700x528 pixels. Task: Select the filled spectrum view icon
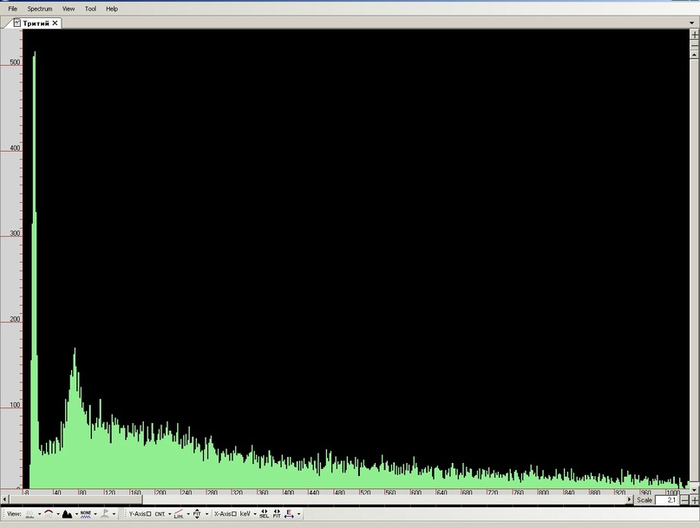click(67, 513)
